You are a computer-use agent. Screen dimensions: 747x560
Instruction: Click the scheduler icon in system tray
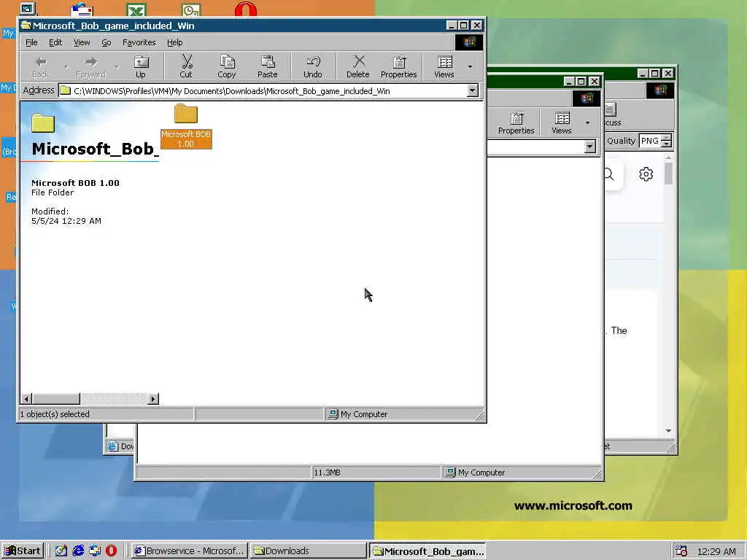point(681,551)
